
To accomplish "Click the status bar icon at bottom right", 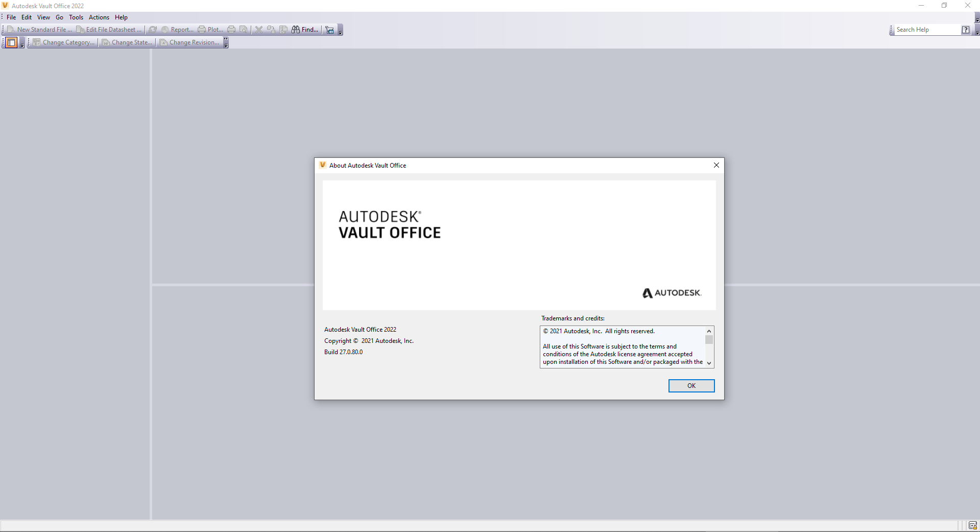I will coord(973,526).
